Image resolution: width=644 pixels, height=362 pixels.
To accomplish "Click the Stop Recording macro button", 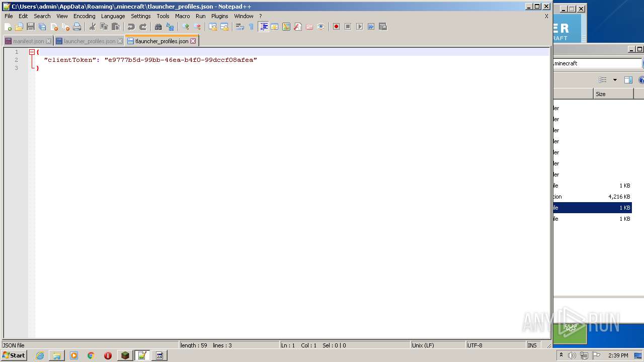I will (348, 27).
